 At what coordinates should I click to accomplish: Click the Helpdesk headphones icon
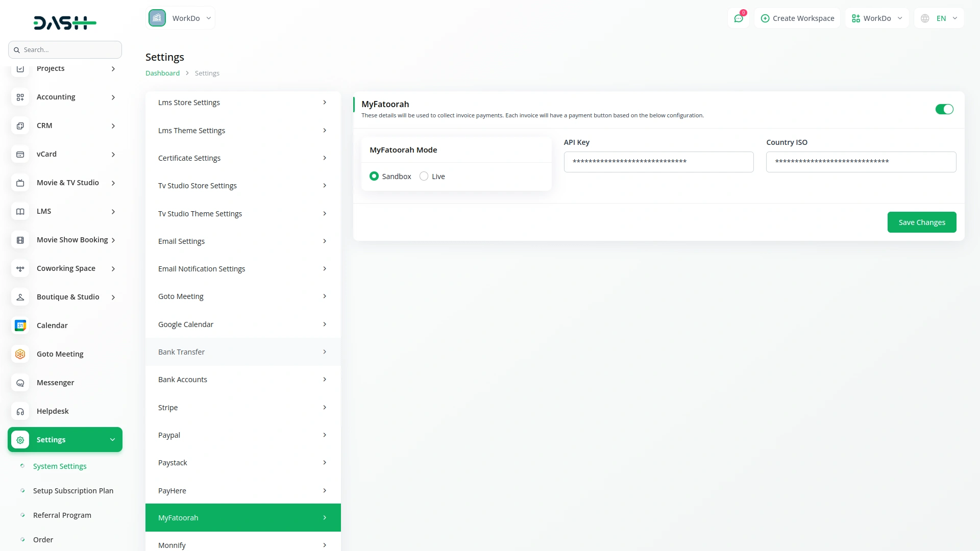tap(20, 411)
